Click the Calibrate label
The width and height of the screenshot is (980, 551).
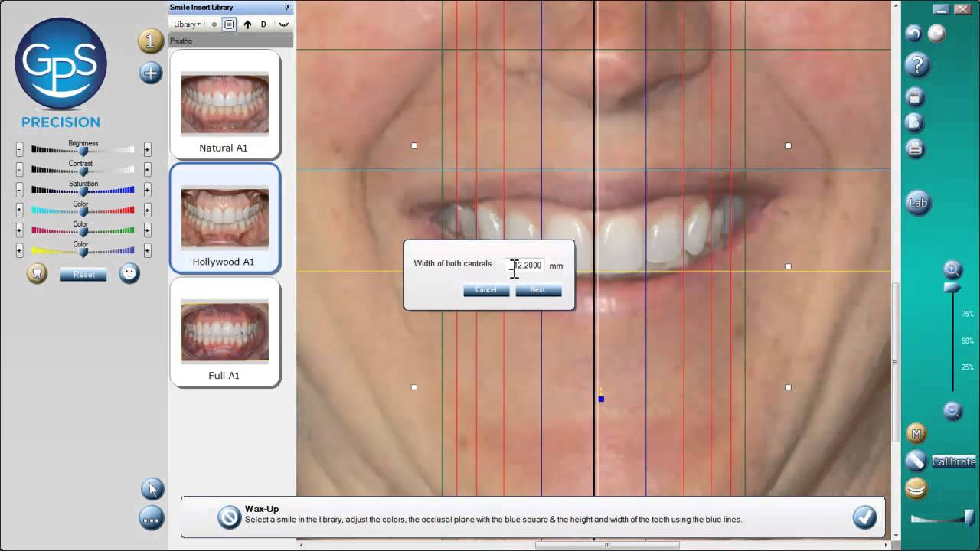(x=954, y=461)
